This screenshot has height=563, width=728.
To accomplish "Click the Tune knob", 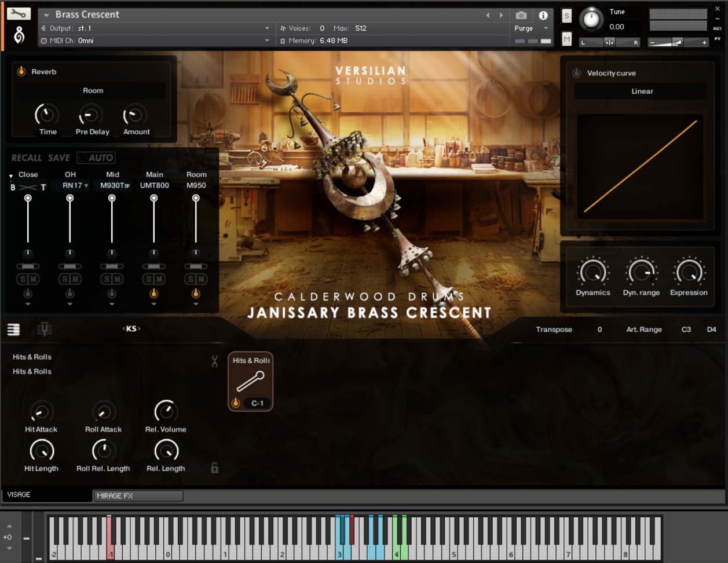I will point(591,19).
